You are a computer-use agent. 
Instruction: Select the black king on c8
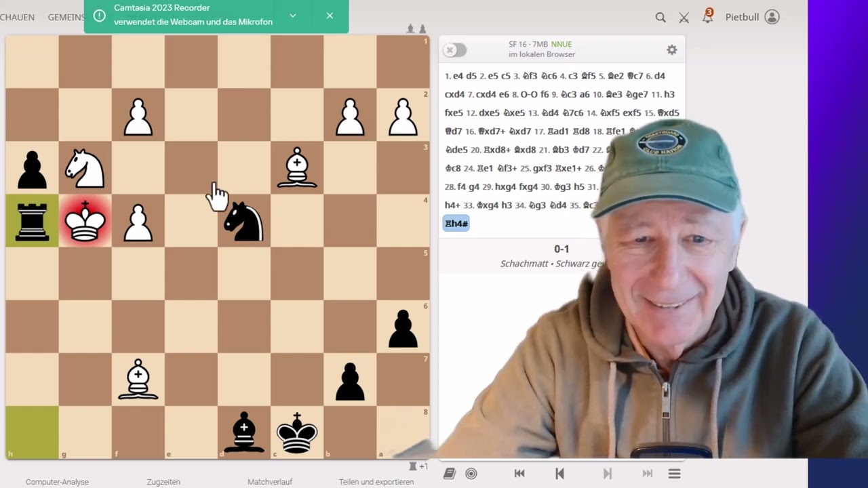tap(296, 432)
